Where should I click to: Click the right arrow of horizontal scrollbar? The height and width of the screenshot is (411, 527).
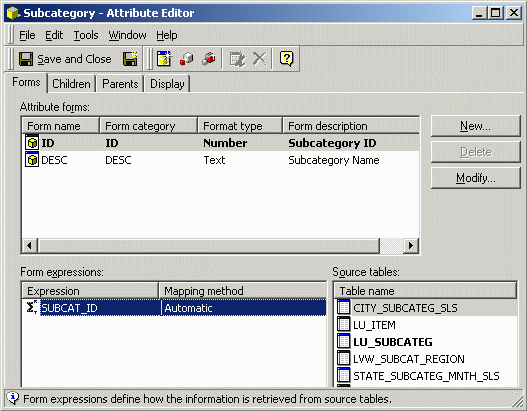pyautogui.click(x=410, y=245)
